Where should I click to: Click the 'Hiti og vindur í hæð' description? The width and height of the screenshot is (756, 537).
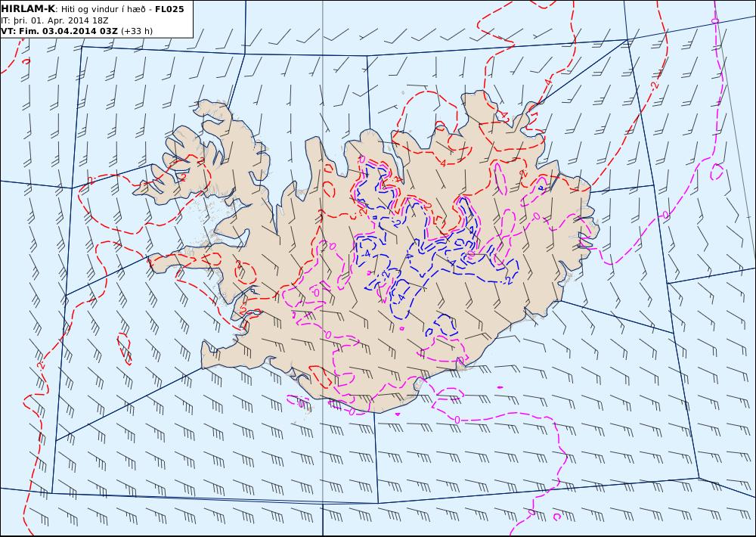coord(103,10)
